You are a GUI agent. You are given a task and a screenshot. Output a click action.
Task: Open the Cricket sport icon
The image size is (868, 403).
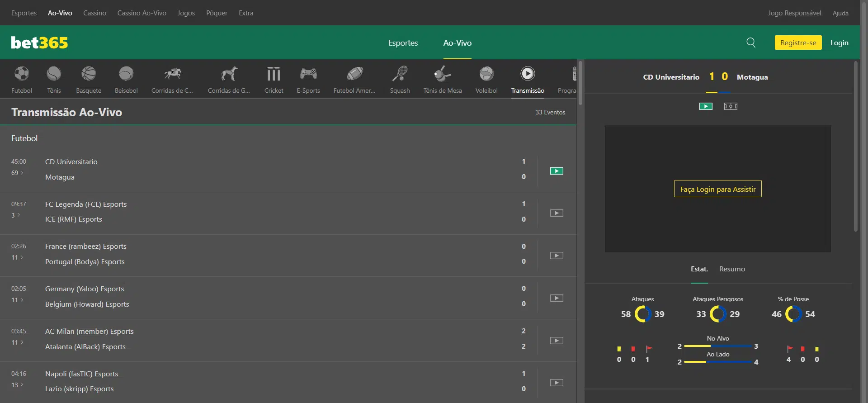274,74
